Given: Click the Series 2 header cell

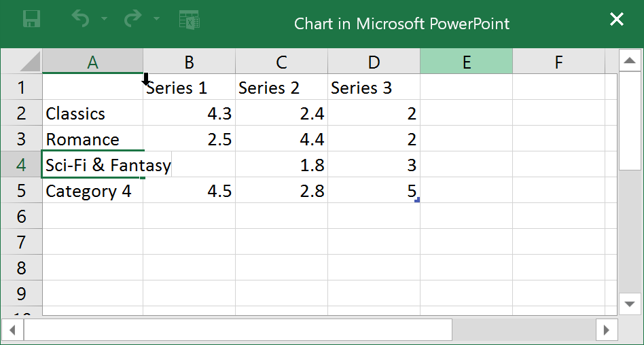Looking at the screenshot, I should point(281,87).
